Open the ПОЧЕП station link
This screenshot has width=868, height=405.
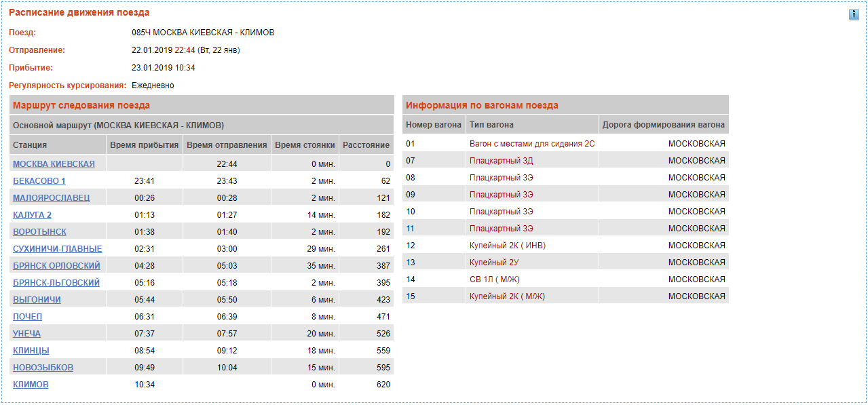[27, 317]
